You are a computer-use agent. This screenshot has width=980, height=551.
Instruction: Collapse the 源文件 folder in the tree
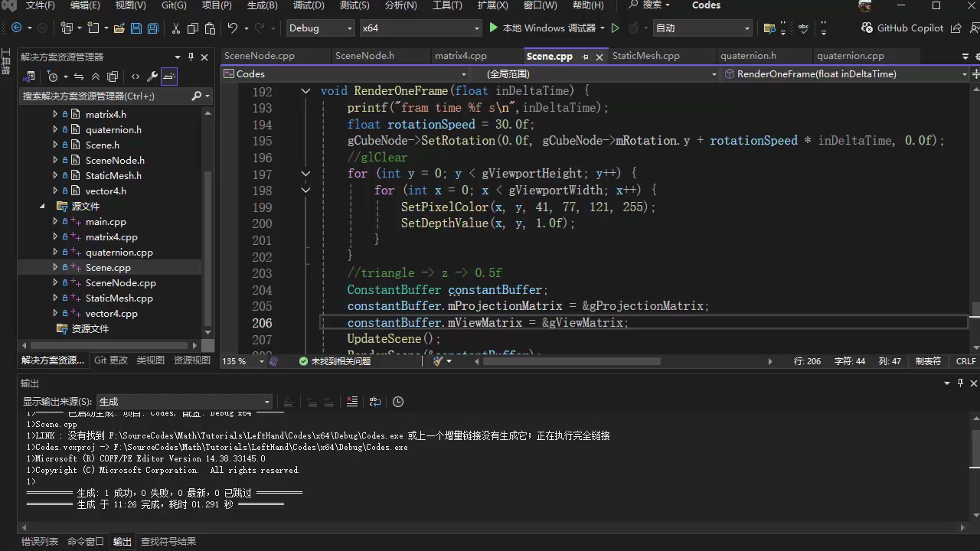43,207
